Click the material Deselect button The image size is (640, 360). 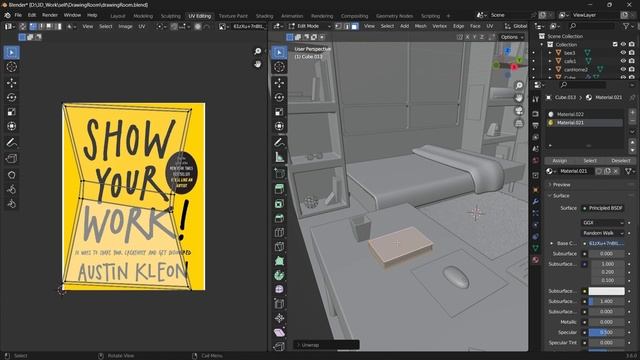pyautogui.click(x=621, y=161)
